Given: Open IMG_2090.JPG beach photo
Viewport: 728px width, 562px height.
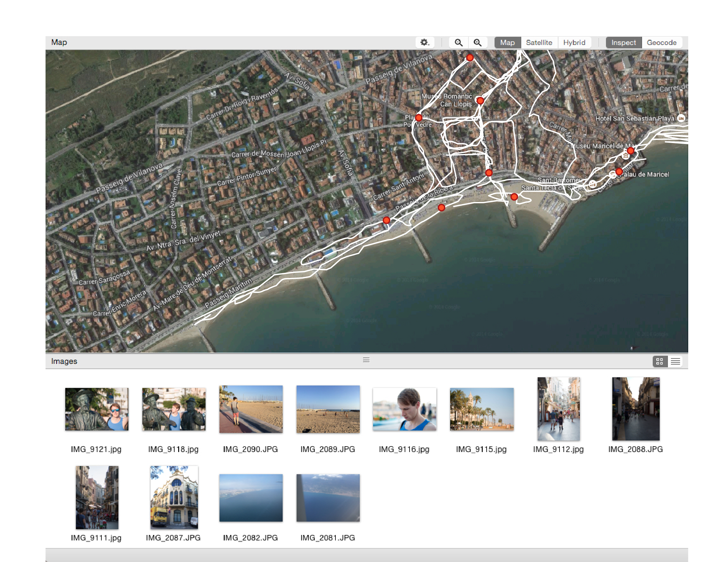Looking at the screenshot, I should pyautogui.click(x=250, y=409).
